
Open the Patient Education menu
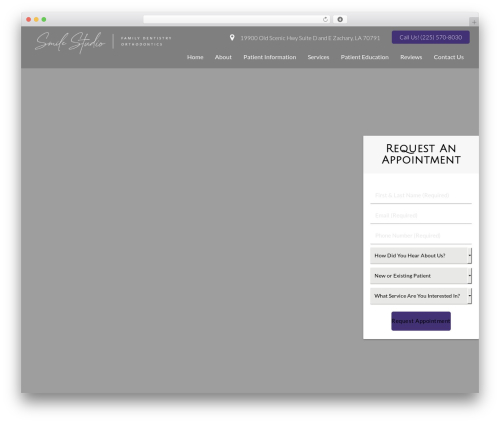(x=365, y=57)
